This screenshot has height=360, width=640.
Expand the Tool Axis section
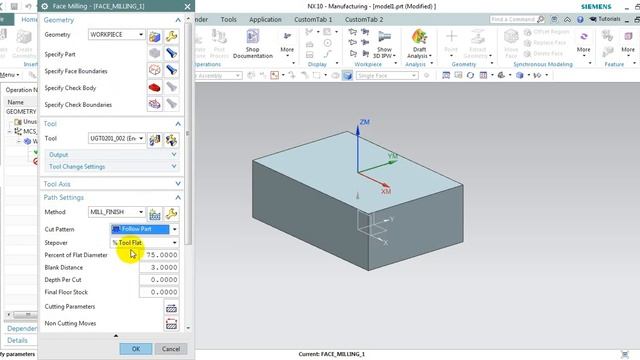[x=178, y=184]
